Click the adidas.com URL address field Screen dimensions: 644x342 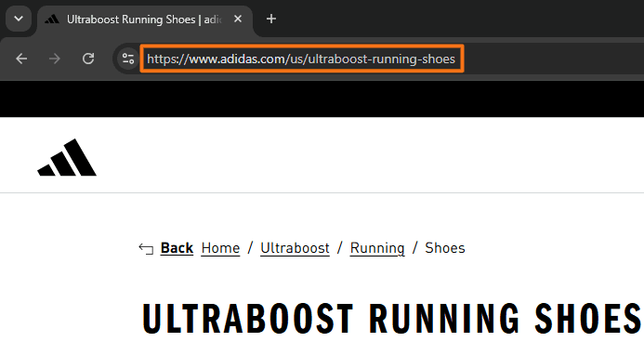pos(302,59)
